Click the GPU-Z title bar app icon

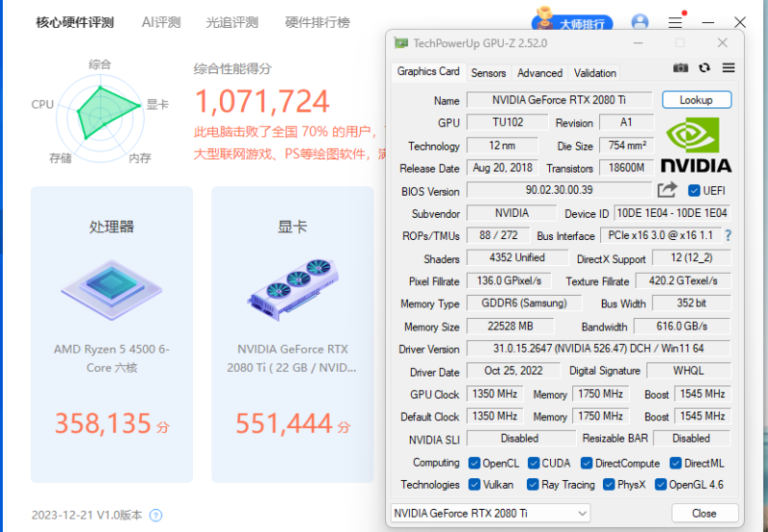click(401, 43)
